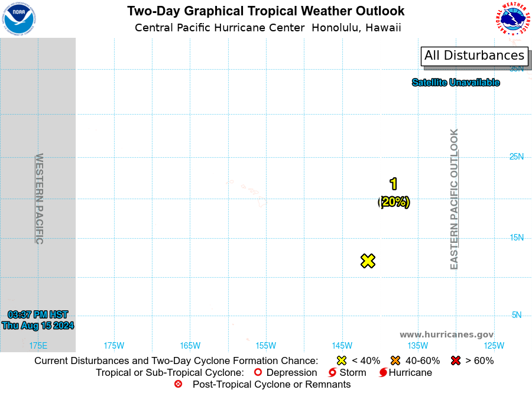This screenshot has width=532, height=393.
Task: Click the NOAA logo emblem
Action: 19,19
